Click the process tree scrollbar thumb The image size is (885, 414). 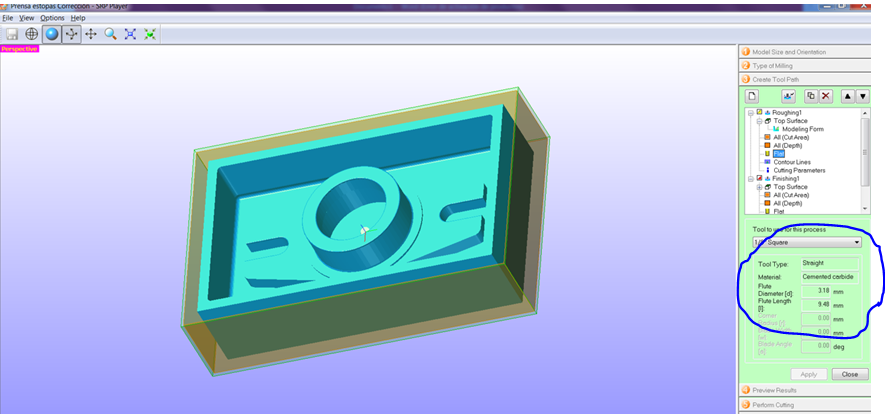tap(865, 152)
